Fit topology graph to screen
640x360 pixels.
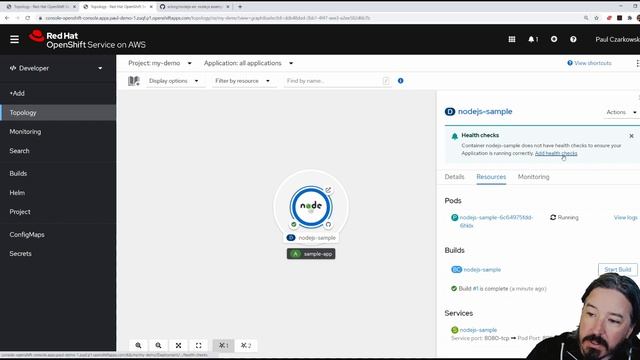(x=178, y=345)
